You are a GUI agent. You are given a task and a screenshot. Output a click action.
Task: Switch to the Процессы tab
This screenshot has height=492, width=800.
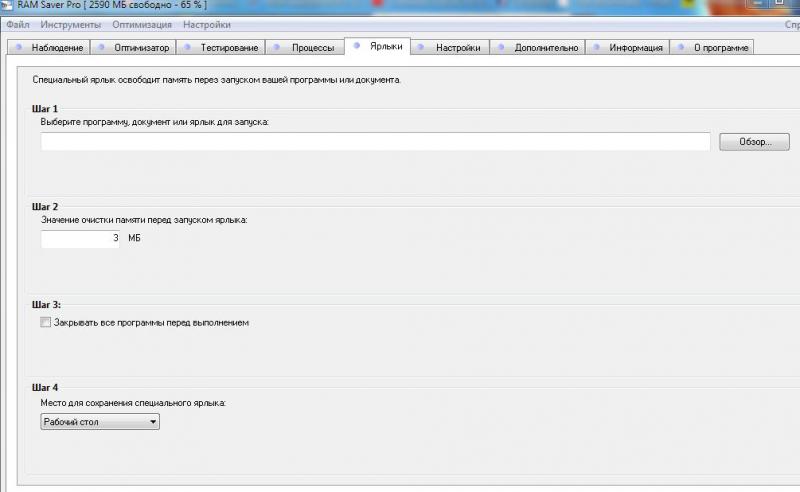click(x=305, y=47)
